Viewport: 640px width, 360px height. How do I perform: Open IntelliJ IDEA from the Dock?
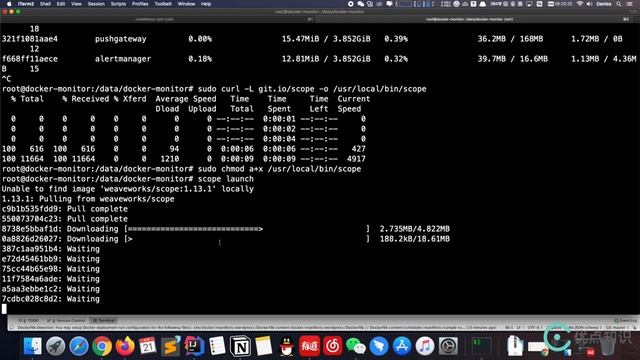(194, 346)
